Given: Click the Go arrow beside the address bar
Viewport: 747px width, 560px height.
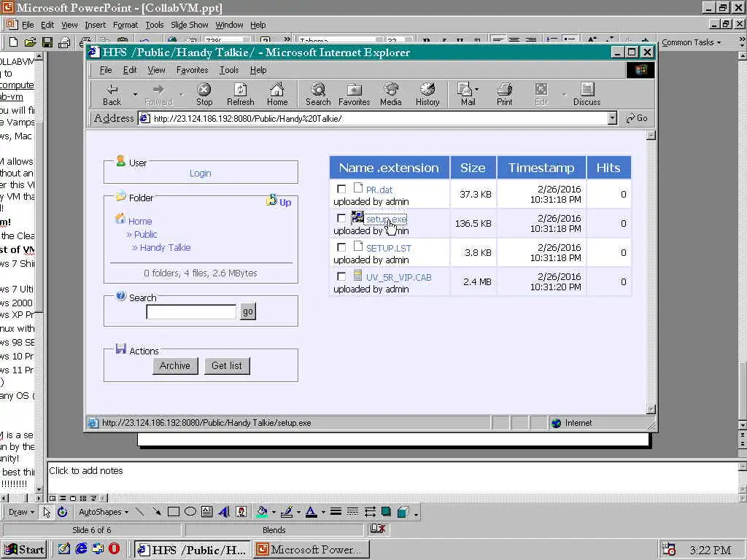Looking at the screenshot, I should click(x=636, y=118).
